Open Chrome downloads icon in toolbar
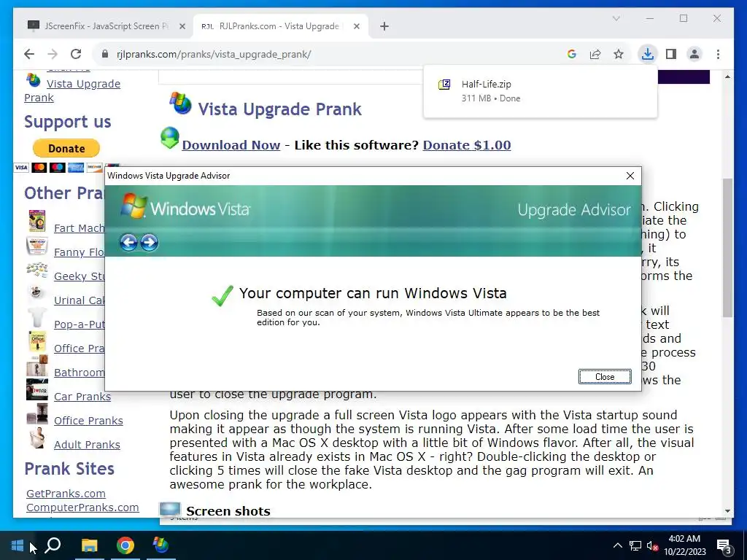Screen dimensions: 747x560 click(x=647, y=54)
